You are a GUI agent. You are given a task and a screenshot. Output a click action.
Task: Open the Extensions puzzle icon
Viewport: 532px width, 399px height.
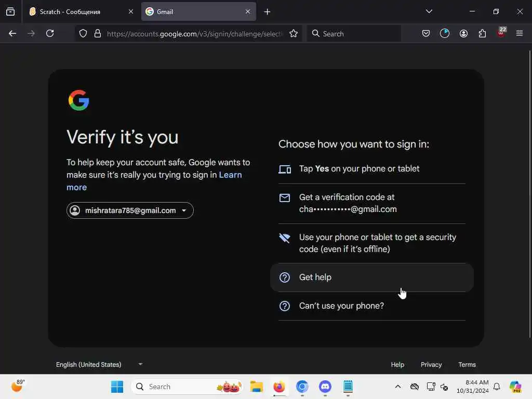482,33
